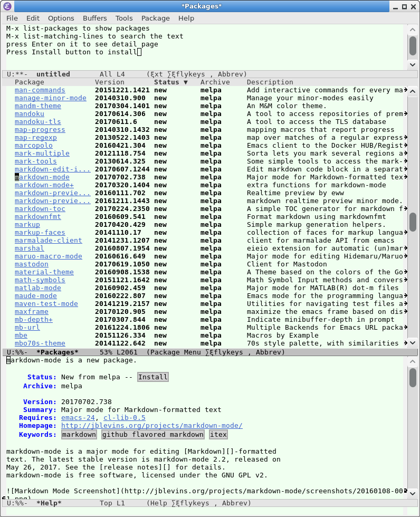Open the maven-test-mode package link
The image size is (420, 517).
pos(46,304)
